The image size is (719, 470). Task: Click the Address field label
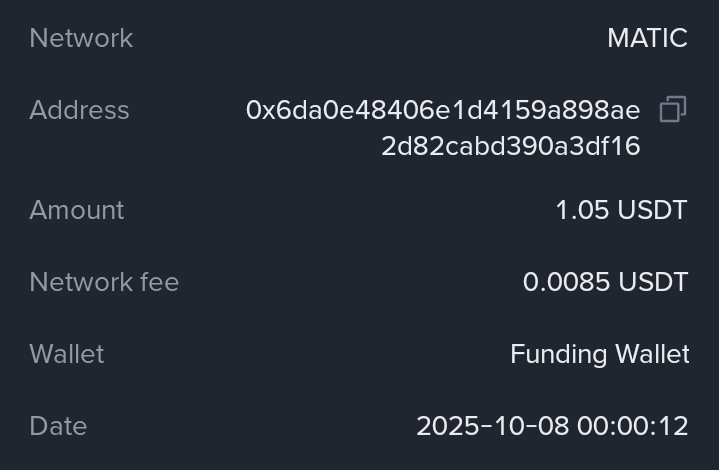click(79, 110)
